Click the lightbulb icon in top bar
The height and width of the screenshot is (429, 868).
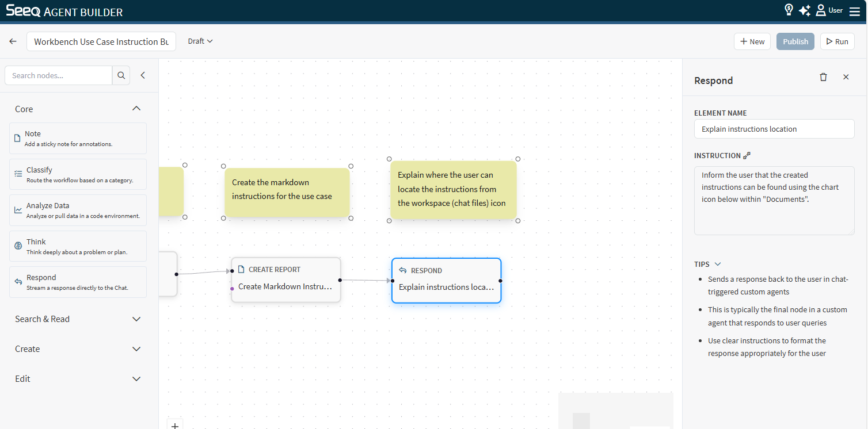click(x=789, y=10)
